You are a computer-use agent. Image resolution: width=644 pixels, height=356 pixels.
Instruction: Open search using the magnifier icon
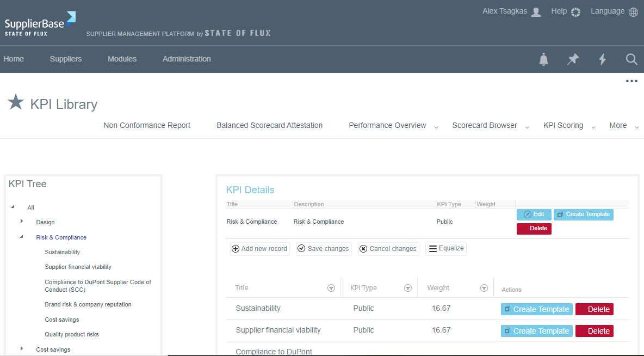(x=631, y=59)
